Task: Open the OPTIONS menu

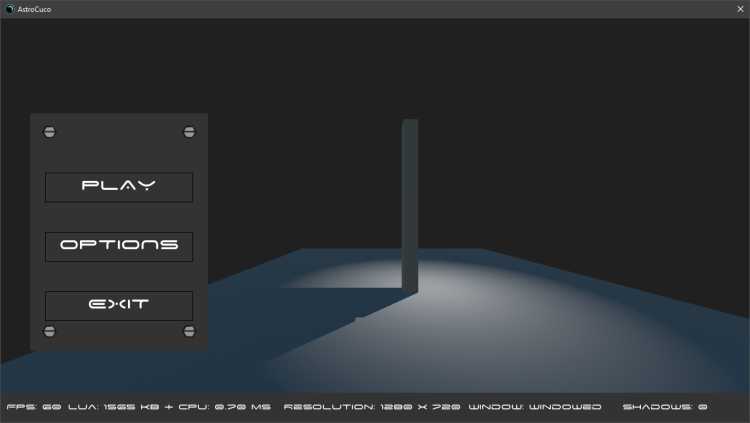Action: click(119, 246)
